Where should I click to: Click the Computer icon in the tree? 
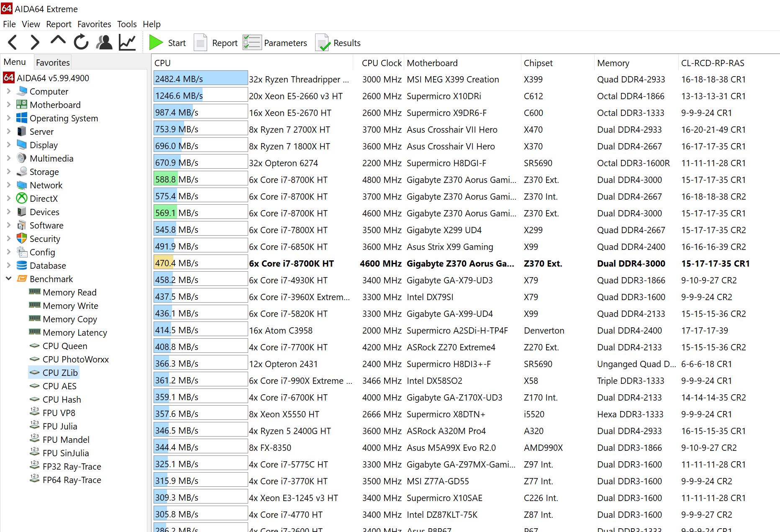point(22,91)
